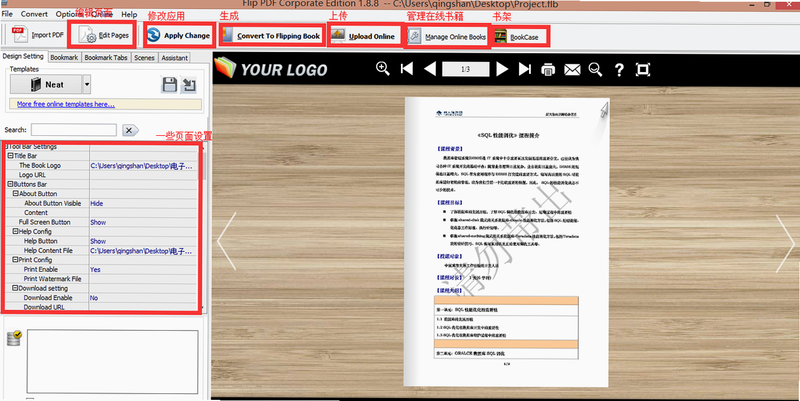Click the zoom in magnifier icon

[x=383, y=68]
